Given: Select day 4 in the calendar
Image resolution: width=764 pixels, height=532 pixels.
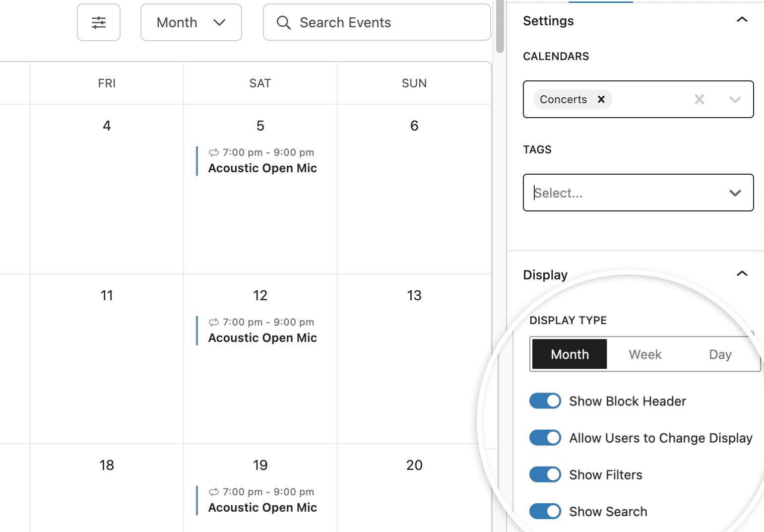Looking at the screenshot, I should click(x=107, y=126).
